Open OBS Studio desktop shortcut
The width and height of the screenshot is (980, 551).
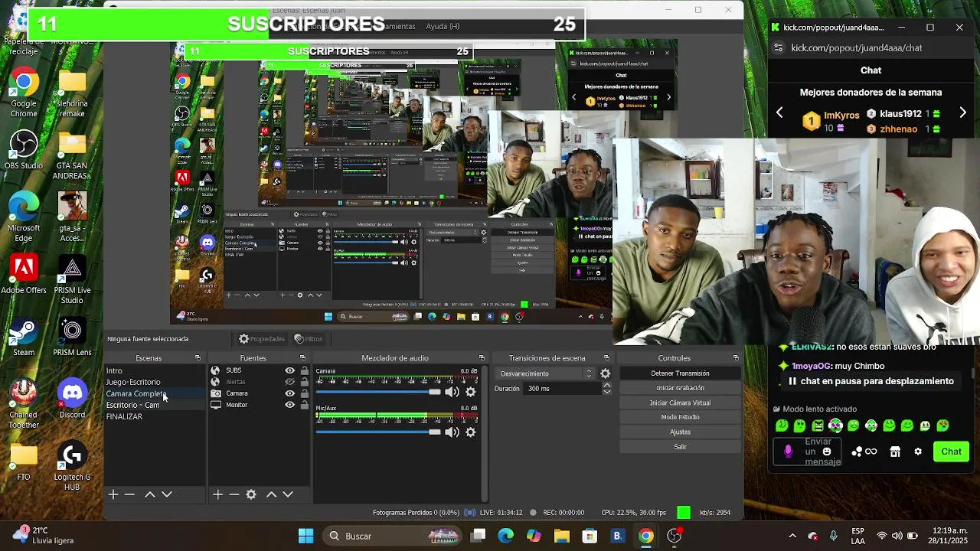[24, 151]
